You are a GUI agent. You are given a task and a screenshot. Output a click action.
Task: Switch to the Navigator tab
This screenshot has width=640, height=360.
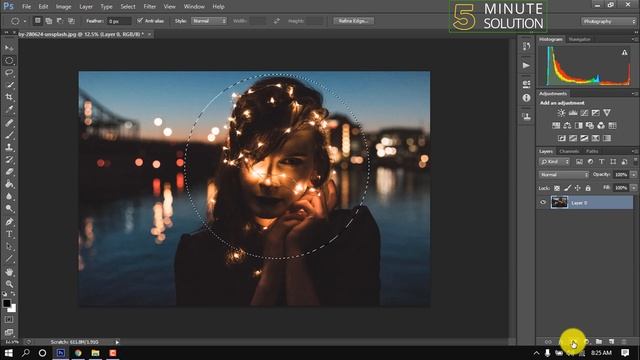pos(580,40)
